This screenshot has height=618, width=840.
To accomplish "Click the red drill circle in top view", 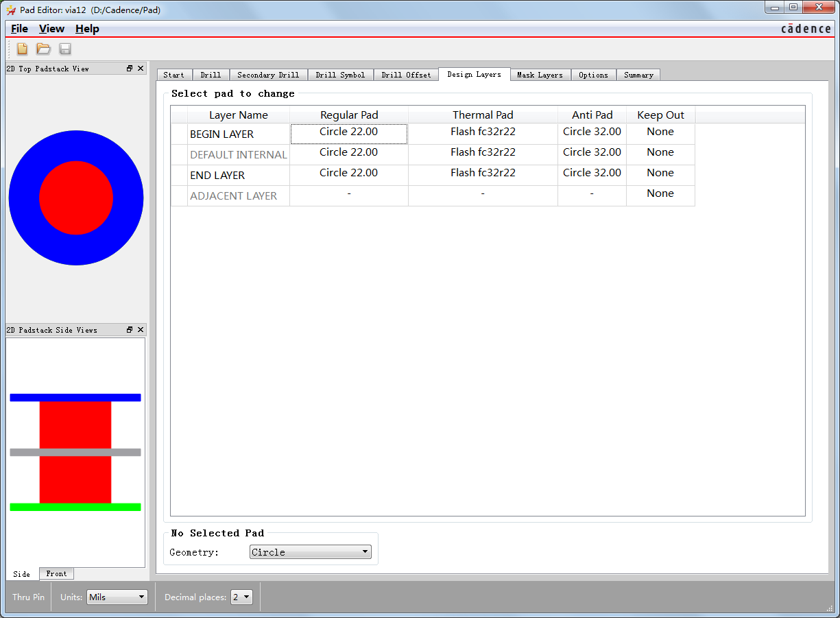I will click(76, 198).
